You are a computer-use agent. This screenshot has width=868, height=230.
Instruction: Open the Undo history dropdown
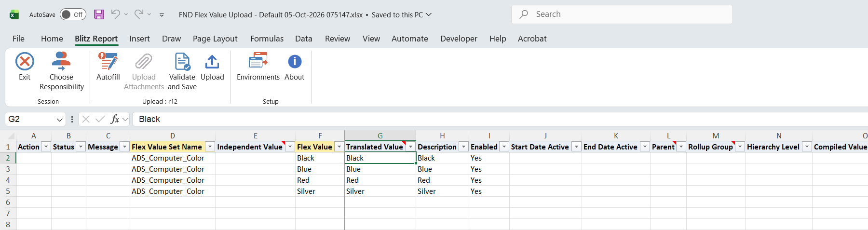pos(126,14)
